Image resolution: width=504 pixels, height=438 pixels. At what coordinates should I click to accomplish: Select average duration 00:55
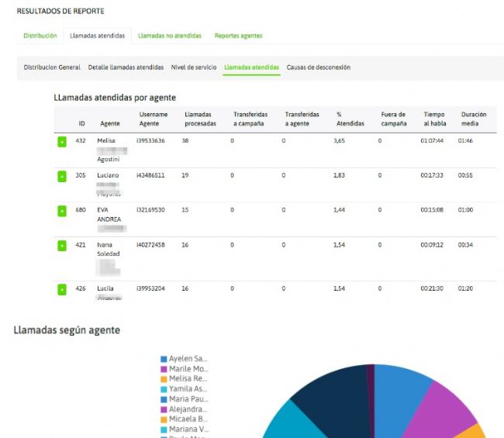tap(465, 175)
